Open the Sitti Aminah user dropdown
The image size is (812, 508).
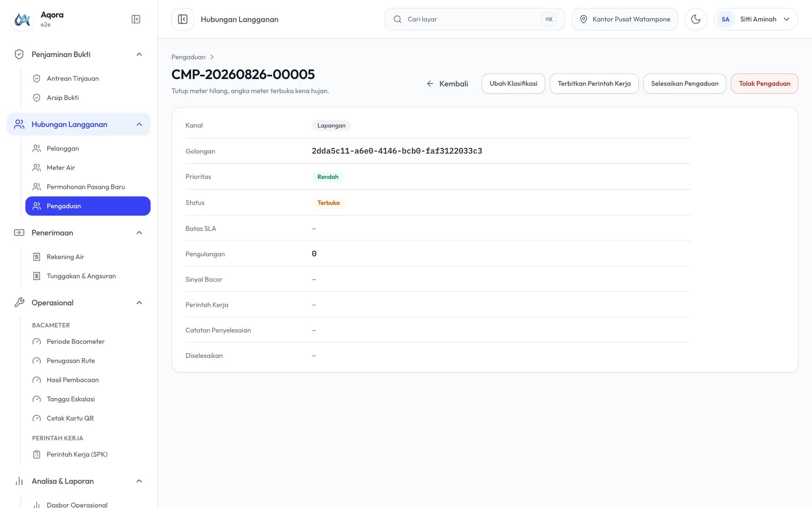point(756,19)
